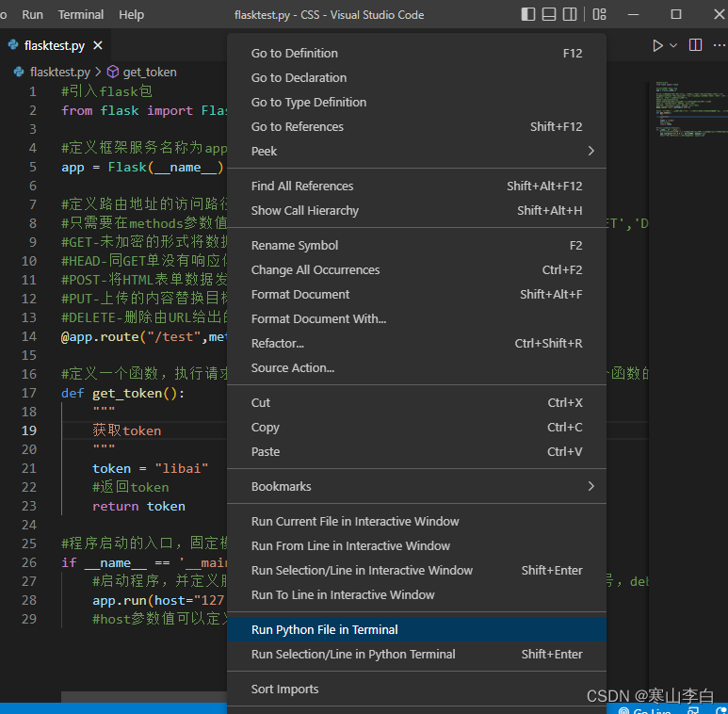728x714 pixels.
Task: Choose Go to Type Definition
Action: coord(416,102)
